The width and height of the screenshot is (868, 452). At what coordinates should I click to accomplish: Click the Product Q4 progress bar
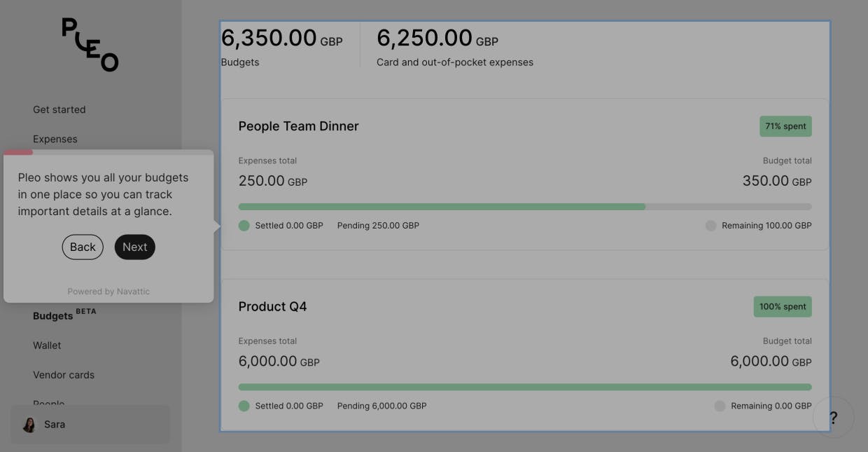tap(525, 387)
